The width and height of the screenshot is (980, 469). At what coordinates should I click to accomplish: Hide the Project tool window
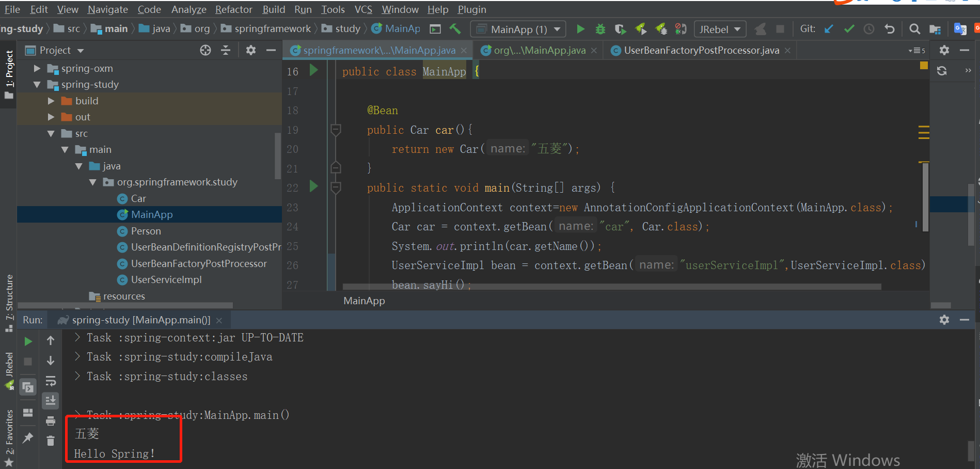[x=271, y=50]
